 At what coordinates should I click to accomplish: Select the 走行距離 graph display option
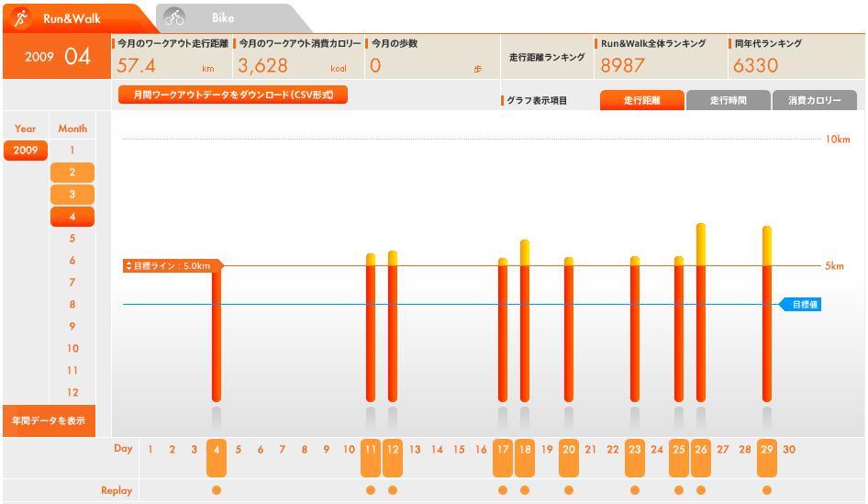pyautogui.click(x=641, y=101)
